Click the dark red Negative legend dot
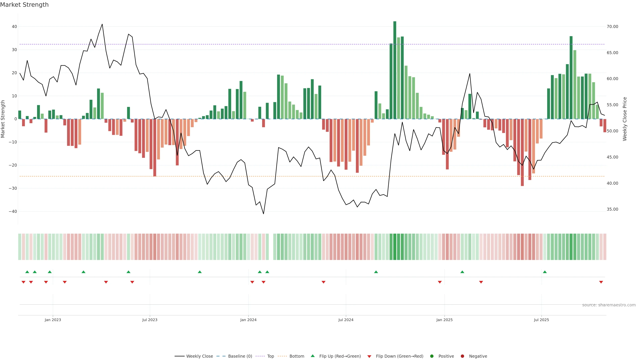 (462, 356)
